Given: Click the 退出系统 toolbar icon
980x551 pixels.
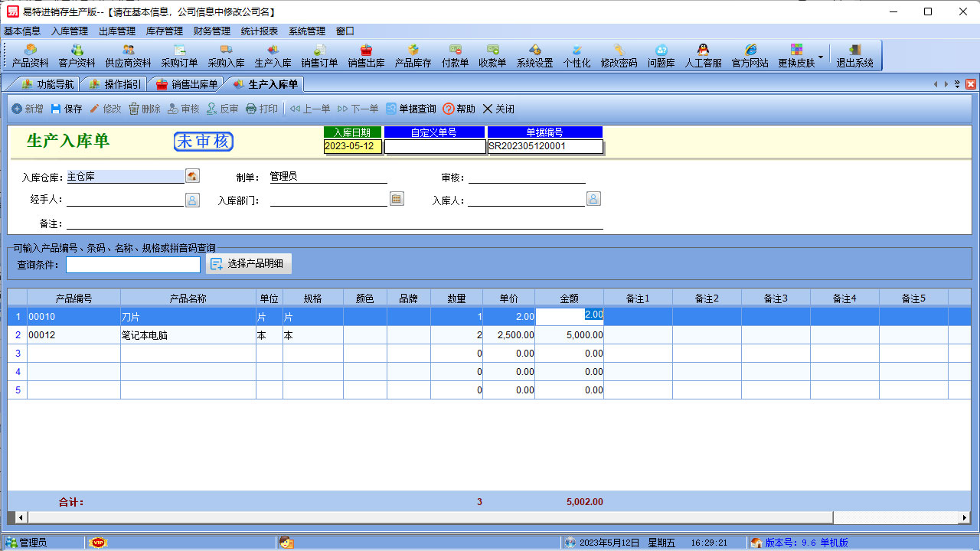Looking at the screenshot, I should coord(854,56).
